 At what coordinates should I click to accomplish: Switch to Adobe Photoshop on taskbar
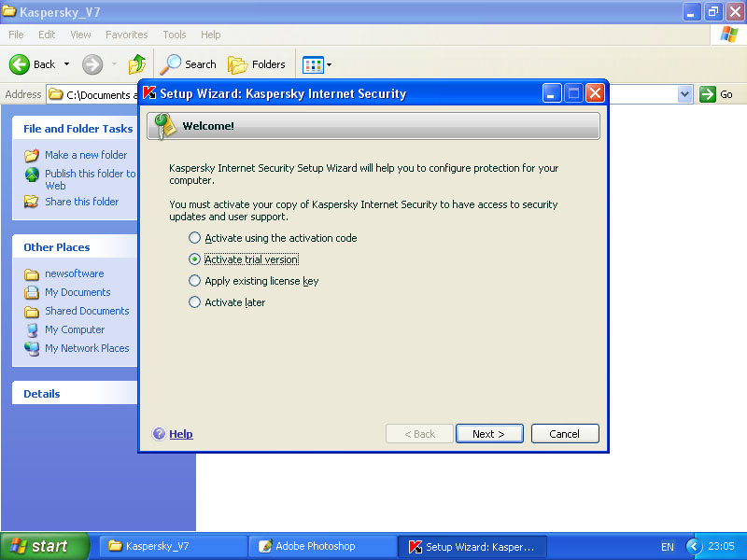click(x=323, y=546)
